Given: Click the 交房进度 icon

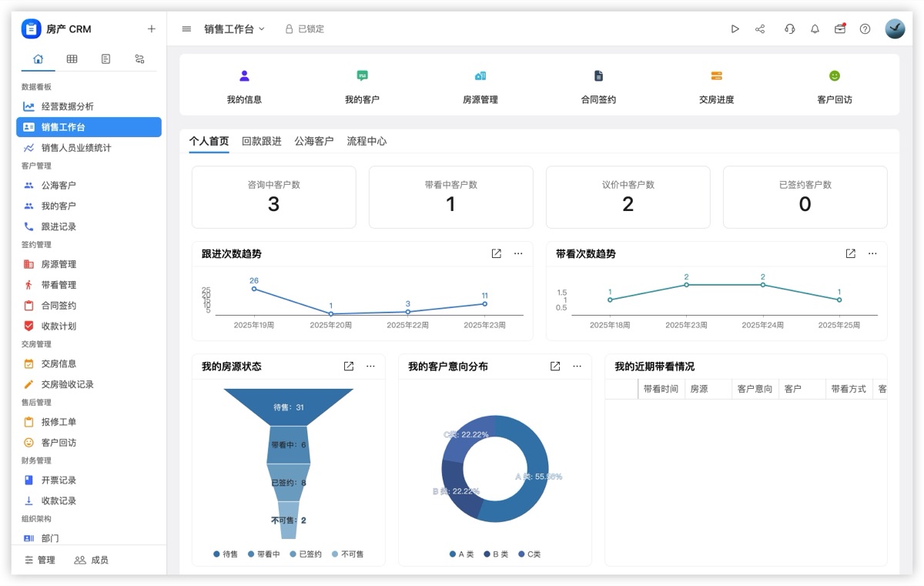Looking at the screenshot, I should point(716,75).
